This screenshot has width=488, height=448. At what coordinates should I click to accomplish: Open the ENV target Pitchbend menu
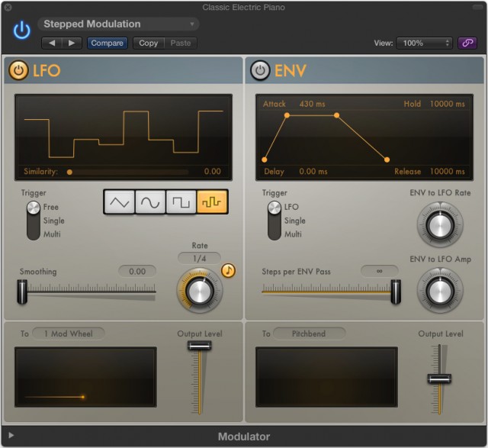308,334
